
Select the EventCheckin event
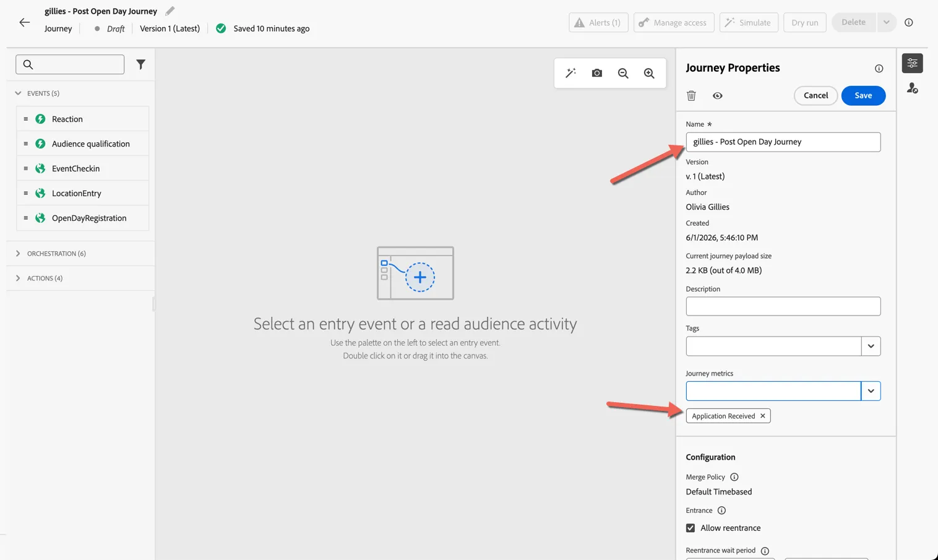point(82,168)
